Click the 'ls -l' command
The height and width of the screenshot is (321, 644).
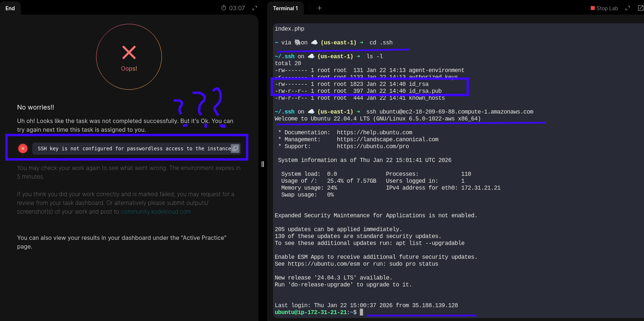coord(375,56)
